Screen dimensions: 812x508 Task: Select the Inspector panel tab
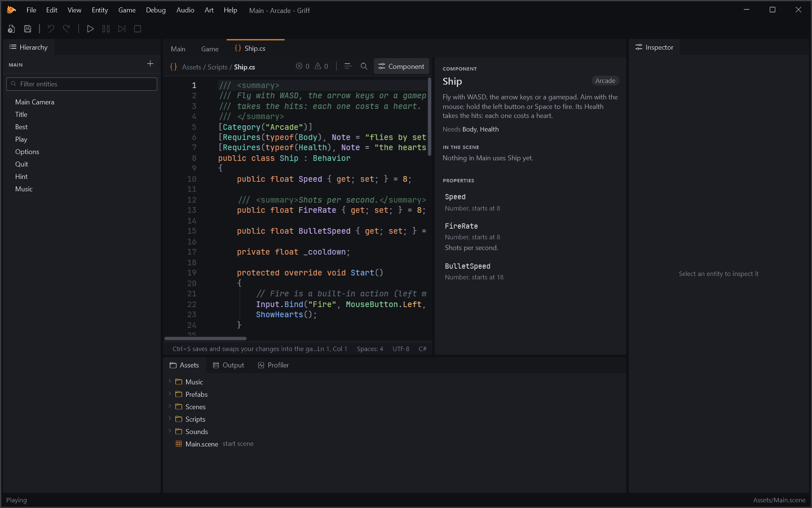(654, 47)
